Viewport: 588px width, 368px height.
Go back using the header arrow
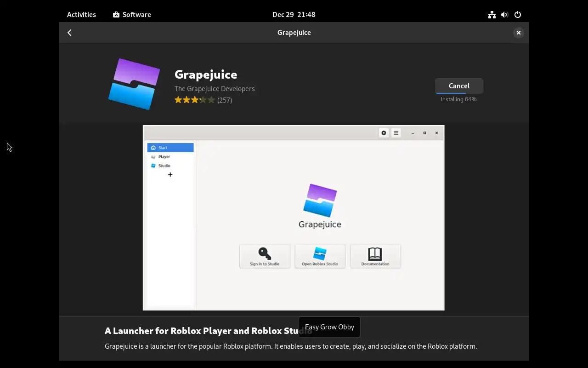pos(69,33)
